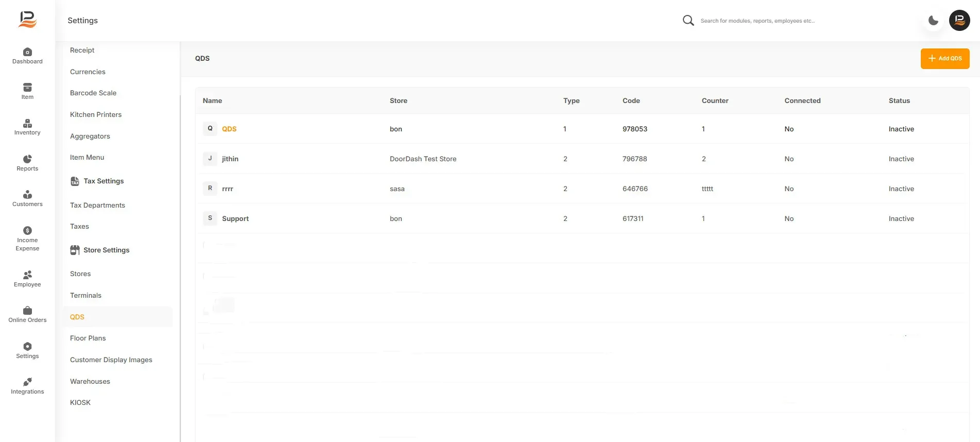This screenshot has height=442, width=980.
Task: Click the S avatar badge for Support
Action: click(210, 218)
